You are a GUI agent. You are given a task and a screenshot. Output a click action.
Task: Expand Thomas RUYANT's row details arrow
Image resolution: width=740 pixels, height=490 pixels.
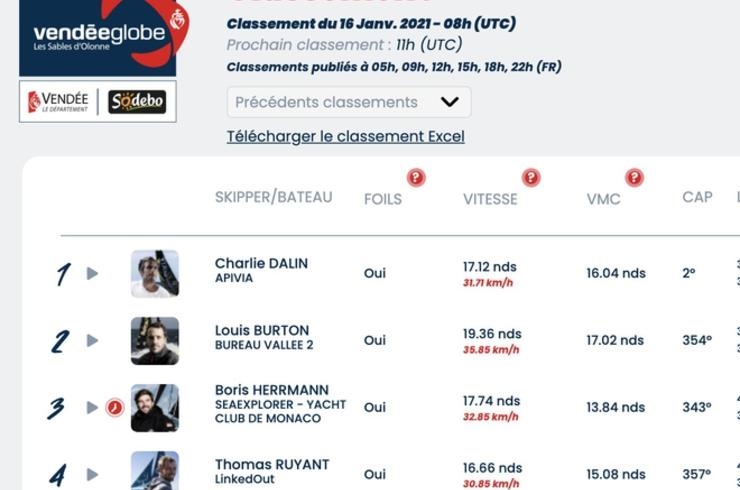pyautogui.click(x=92, y=474)
